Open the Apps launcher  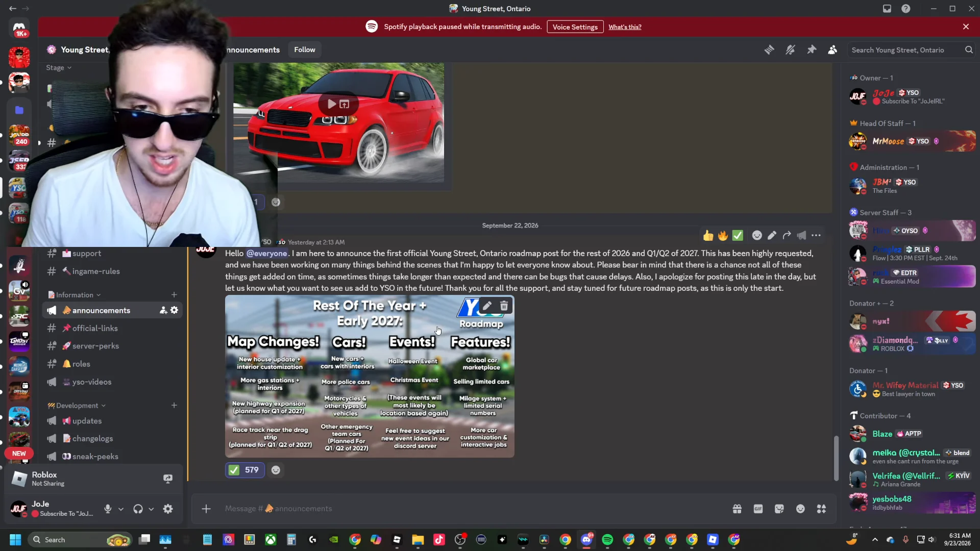(821, 509)
